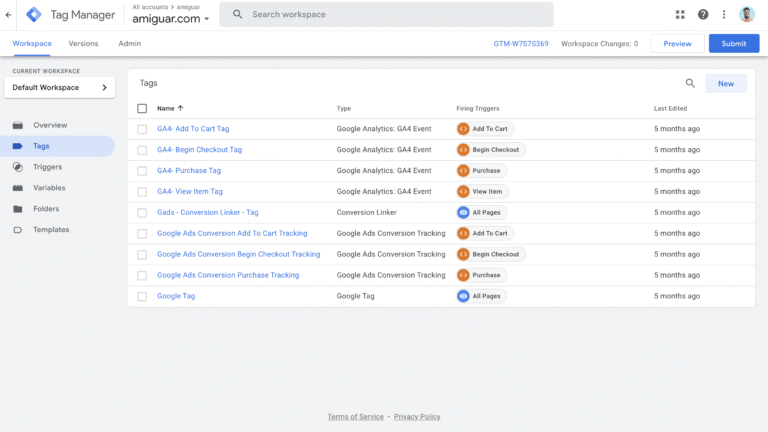The image size is (768, 432).
Task: Focus the Search workspace field
Action: pos(395,15)
